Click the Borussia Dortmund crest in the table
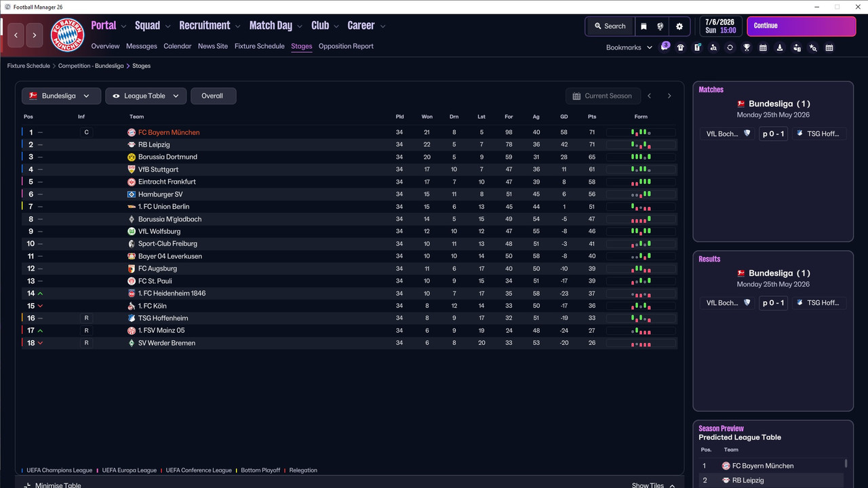Image resolution: width=868 pixels, height=488 pixels. [x=132, y=157]
